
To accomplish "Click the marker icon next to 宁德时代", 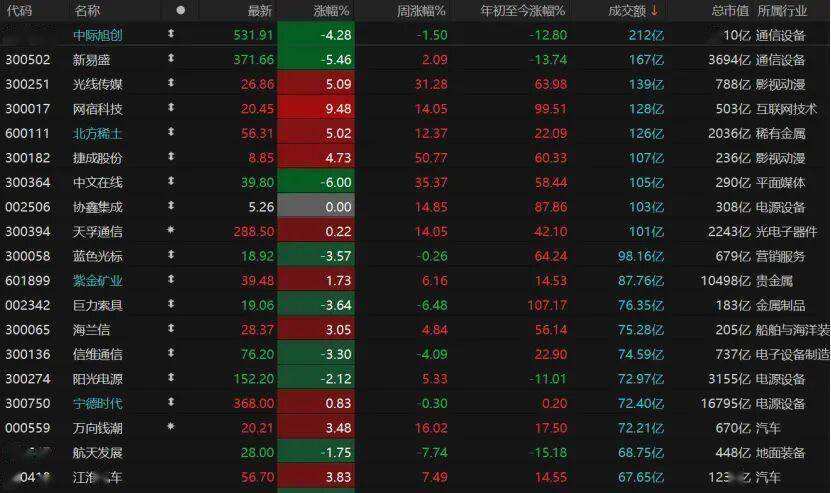I will [171, 403].
